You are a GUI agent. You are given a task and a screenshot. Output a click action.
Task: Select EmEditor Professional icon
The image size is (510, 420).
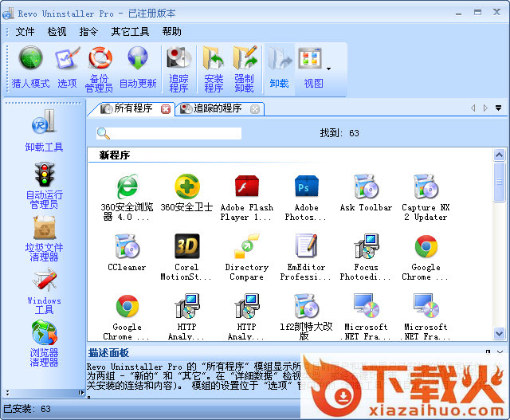(306, 257)
